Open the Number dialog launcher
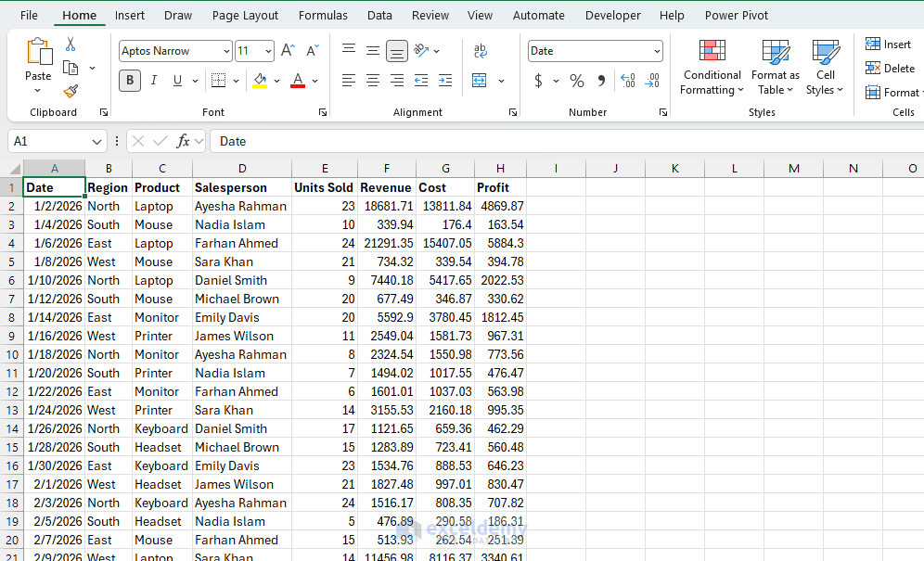The image size is (924, 561). tap(663, 112)
